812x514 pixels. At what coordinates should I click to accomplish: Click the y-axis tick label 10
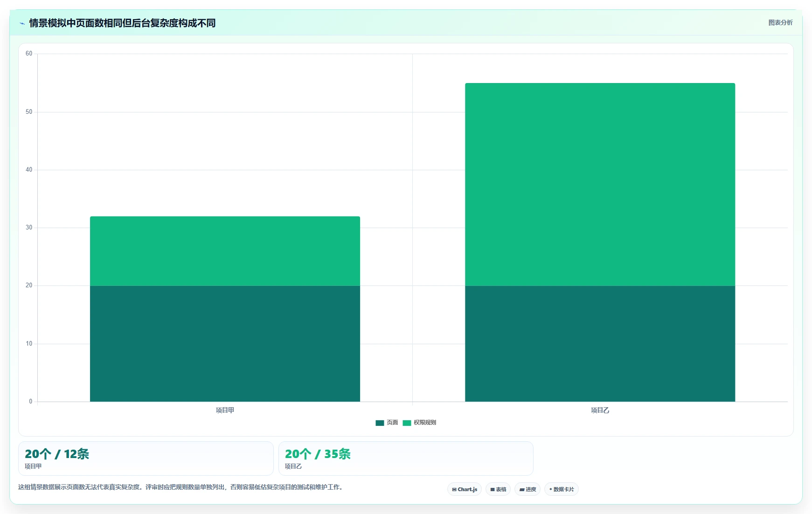pos(29,344)
